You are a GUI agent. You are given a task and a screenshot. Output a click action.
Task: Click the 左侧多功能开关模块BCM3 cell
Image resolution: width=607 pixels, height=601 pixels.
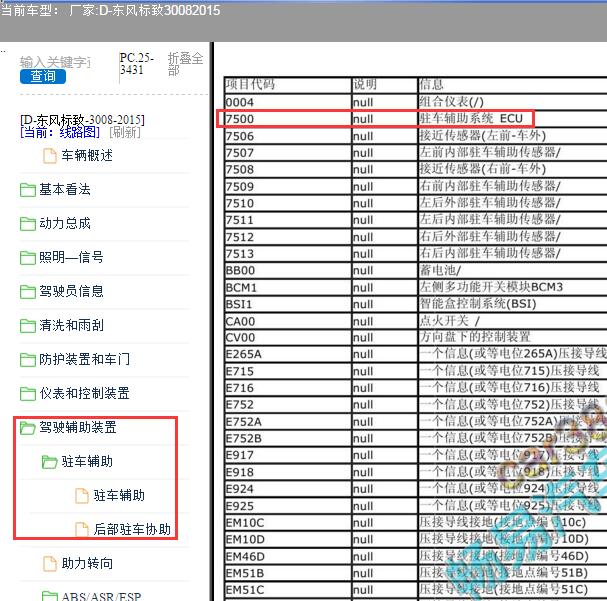491,287
